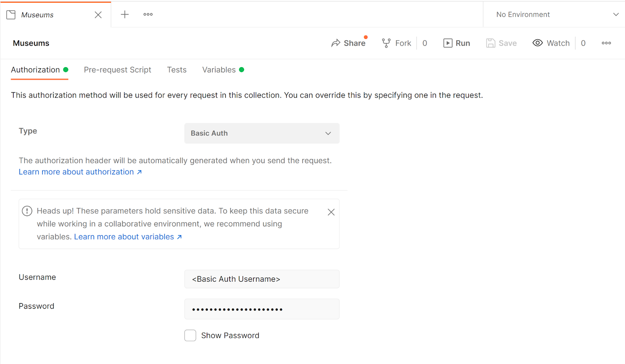Open collection more actions menu
Screen dimensions: 625x364
[x=606, y=43]
